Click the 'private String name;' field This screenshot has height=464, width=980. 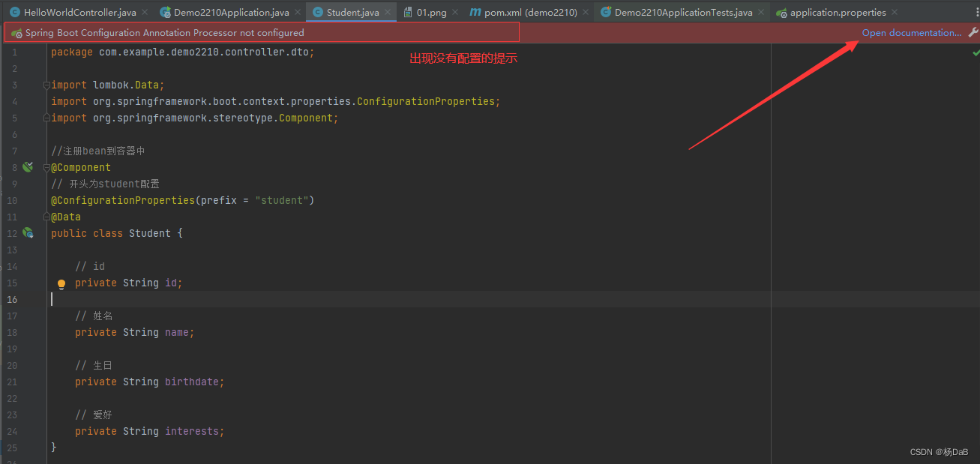pos(135,332)
